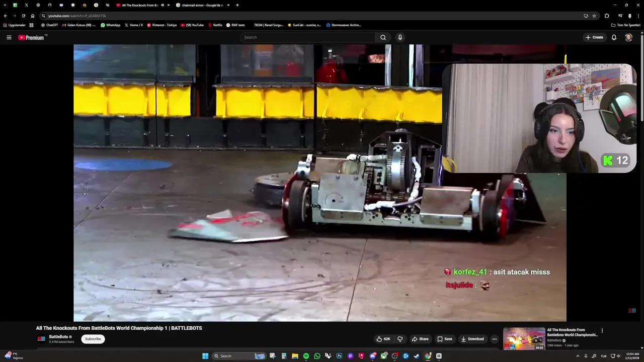Like the video (62K)
644x362 pixels.
383,339
